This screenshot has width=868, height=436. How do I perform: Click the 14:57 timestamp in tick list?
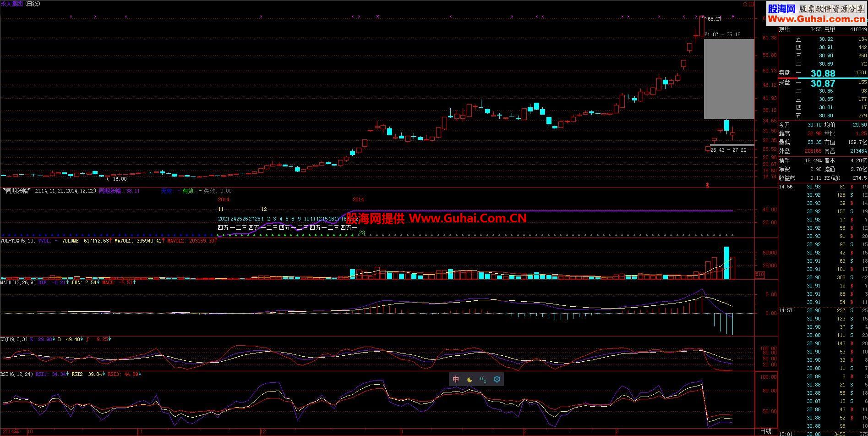coord(786,310)
